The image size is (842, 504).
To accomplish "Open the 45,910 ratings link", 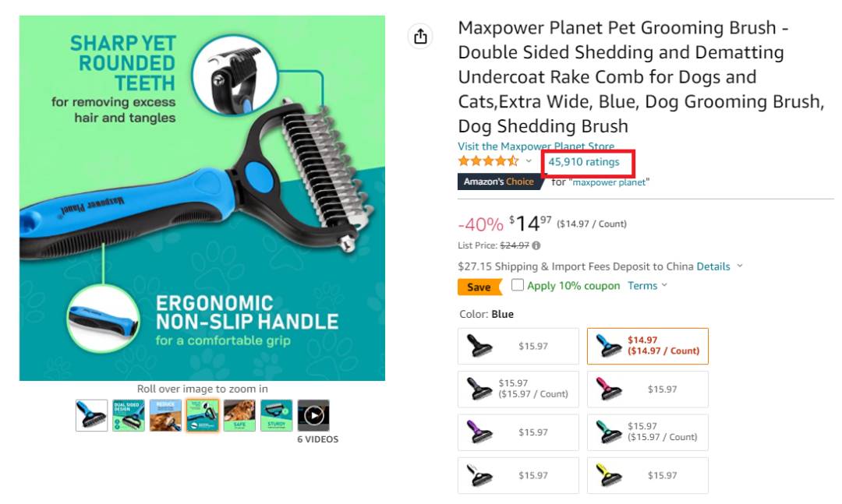I will click(x=584, y=162).
